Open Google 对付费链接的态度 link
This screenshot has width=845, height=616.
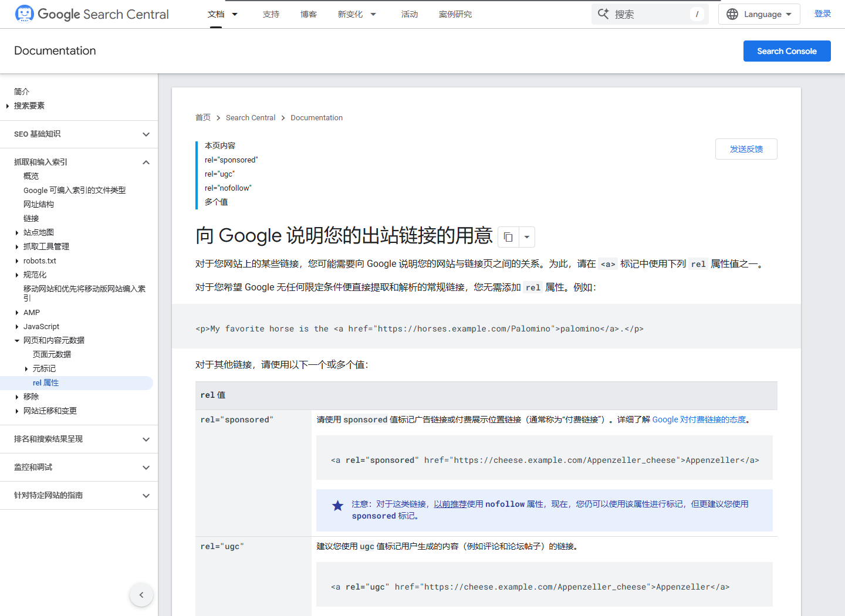pyautogui.click(x=699, y=419)
